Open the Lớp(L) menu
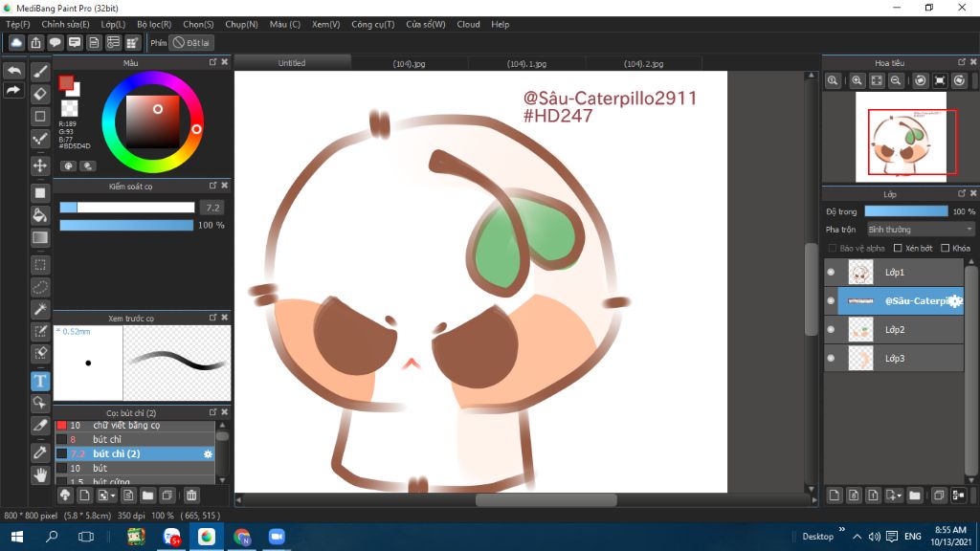The width and height of the screenshot is (980, 551). [113, 24]
